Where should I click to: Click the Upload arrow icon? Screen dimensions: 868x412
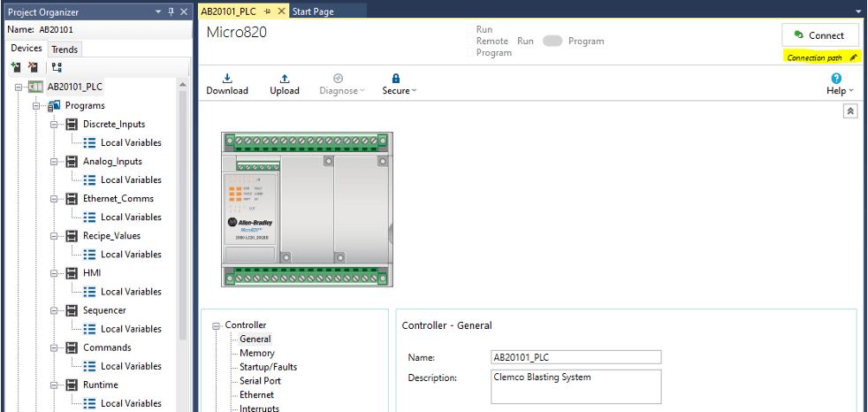pos(285,79)
